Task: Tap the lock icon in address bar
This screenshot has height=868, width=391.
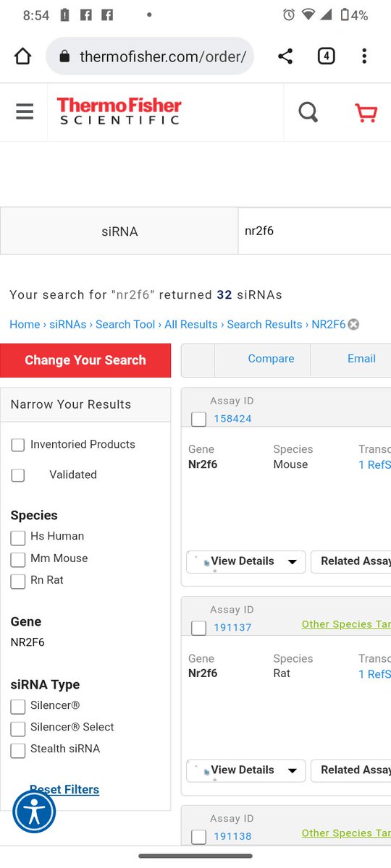Action: coord(65,56)
